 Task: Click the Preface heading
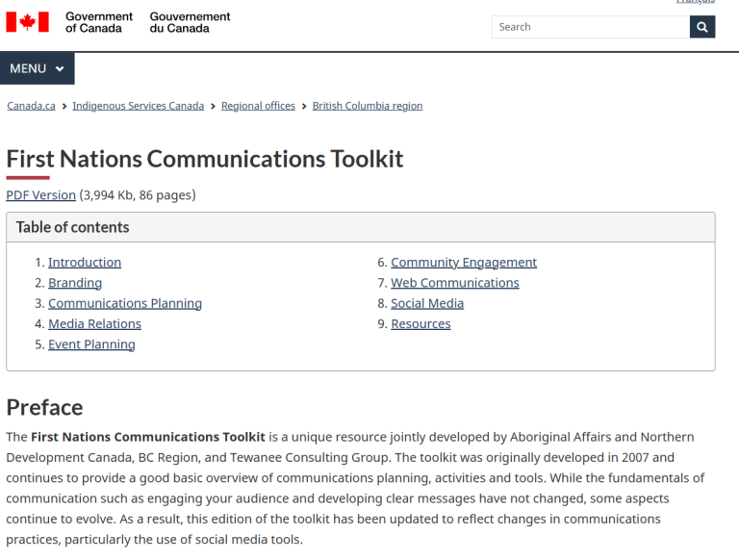click(x=45, y=407)
